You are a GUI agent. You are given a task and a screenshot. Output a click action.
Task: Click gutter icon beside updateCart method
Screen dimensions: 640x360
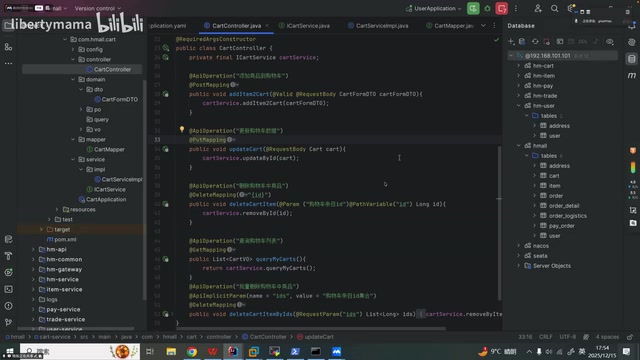tap(165, 149)
